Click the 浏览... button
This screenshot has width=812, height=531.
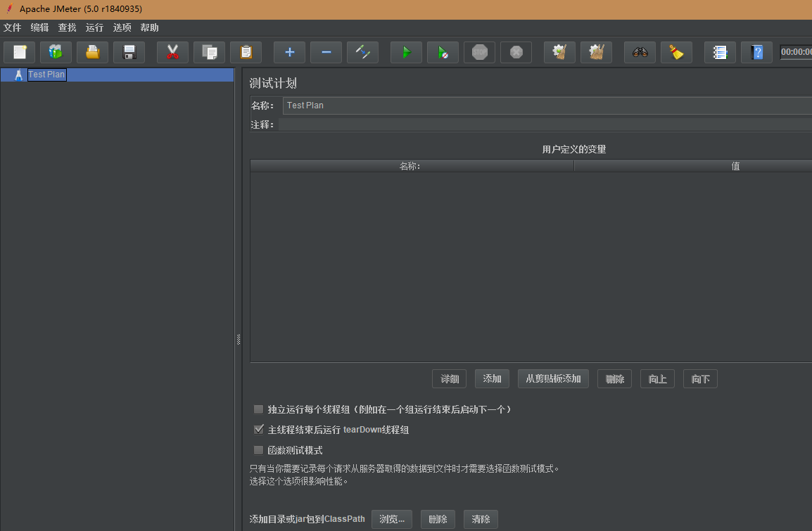click(392, 519)
